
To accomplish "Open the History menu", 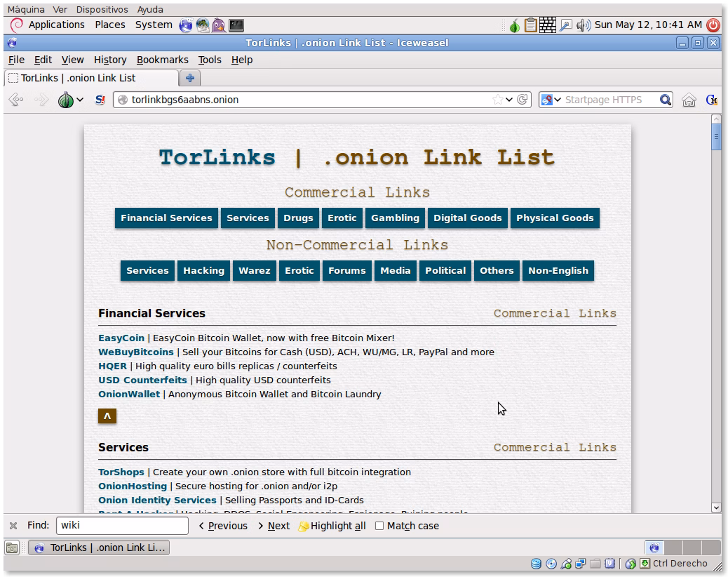I will pos(110,60).
